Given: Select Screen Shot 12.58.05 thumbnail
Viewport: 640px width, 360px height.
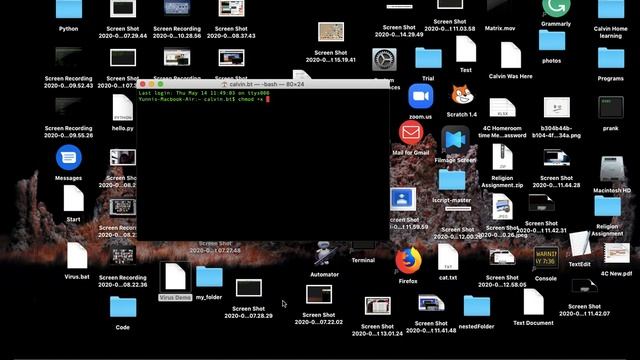Looking at the screenshot, I should click(x=502, y=258).
